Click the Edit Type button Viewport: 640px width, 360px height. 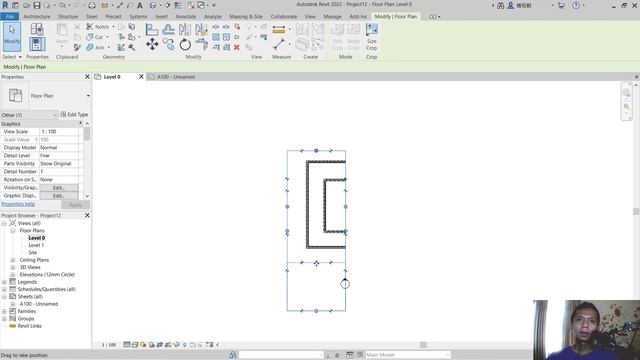pyautogui.click(x=74, y=115)
